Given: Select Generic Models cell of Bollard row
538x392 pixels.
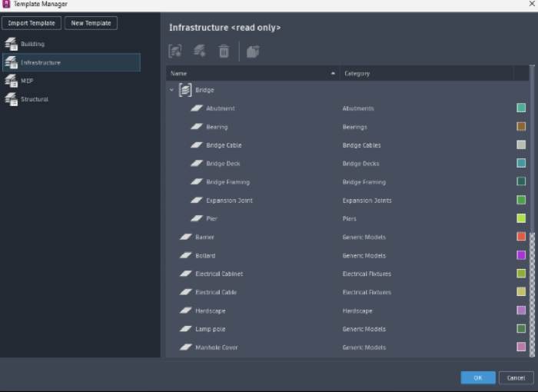Looking at the screenshot, I should pyautogui.click(x=364, y=256).
